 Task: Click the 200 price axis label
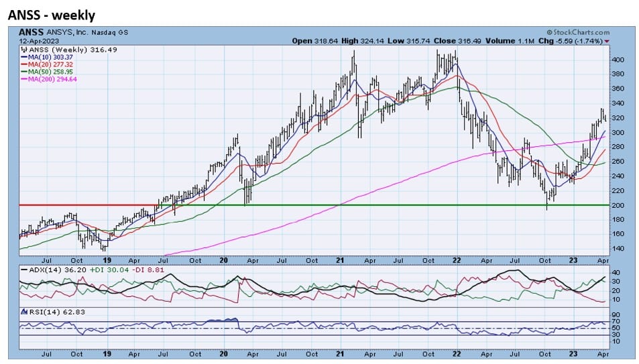click(x=618, y=205)
